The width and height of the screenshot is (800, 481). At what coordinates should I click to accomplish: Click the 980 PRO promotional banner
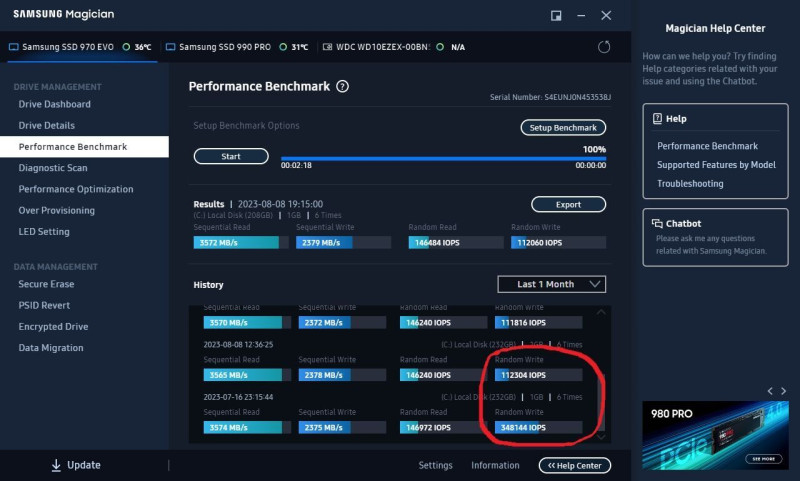click(715, 435)
